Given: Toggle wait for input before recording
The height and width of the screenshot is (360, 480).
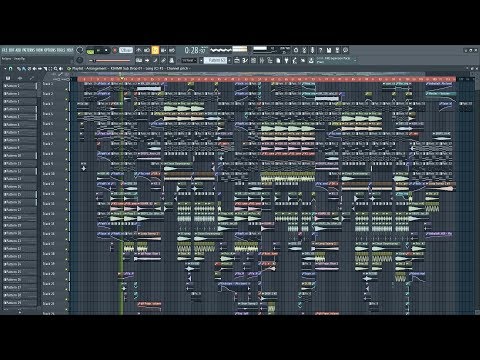Looking at the screenshot, I should pos(147,50).
